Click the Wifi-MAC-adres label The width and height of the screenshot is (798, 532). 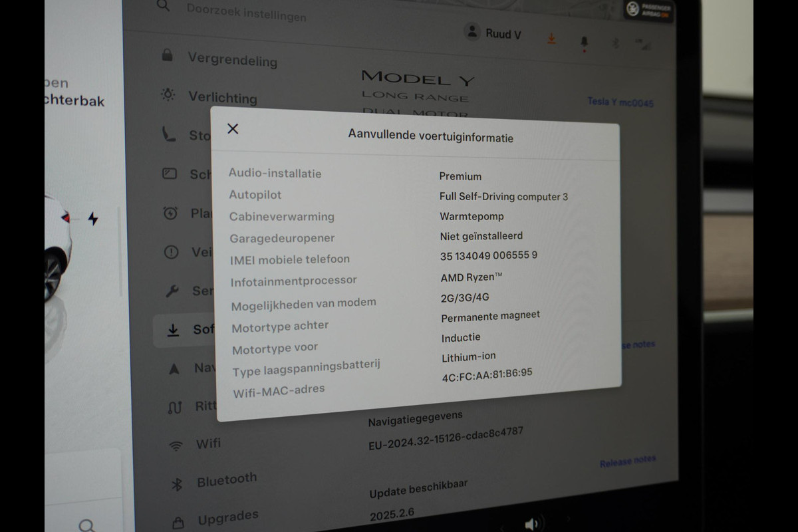point(279,391)
